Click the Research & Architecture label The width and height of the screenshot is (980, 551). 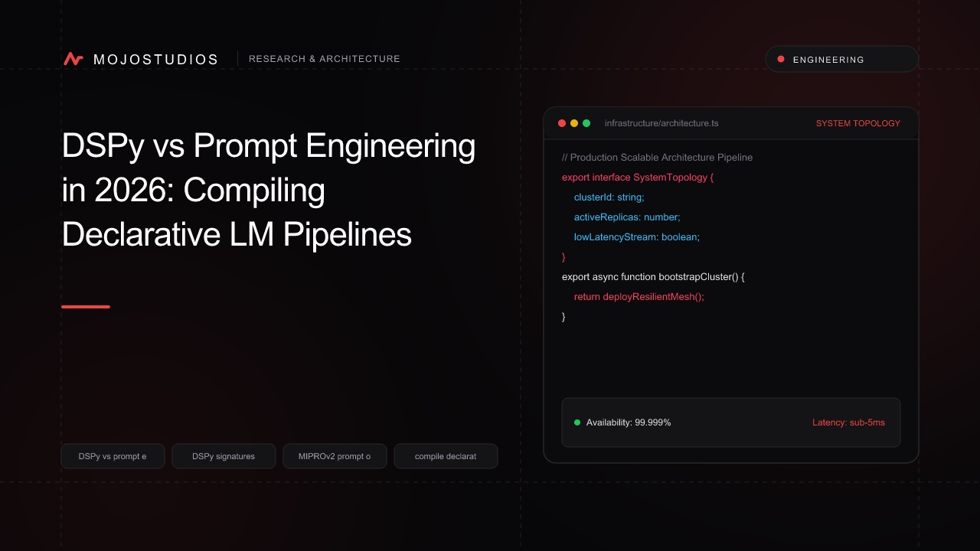coord(325,59)
